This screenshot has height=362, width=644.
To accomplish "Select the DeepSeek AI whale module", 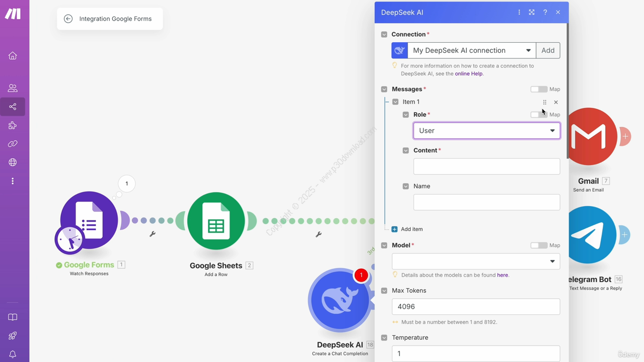I will 340,300.
